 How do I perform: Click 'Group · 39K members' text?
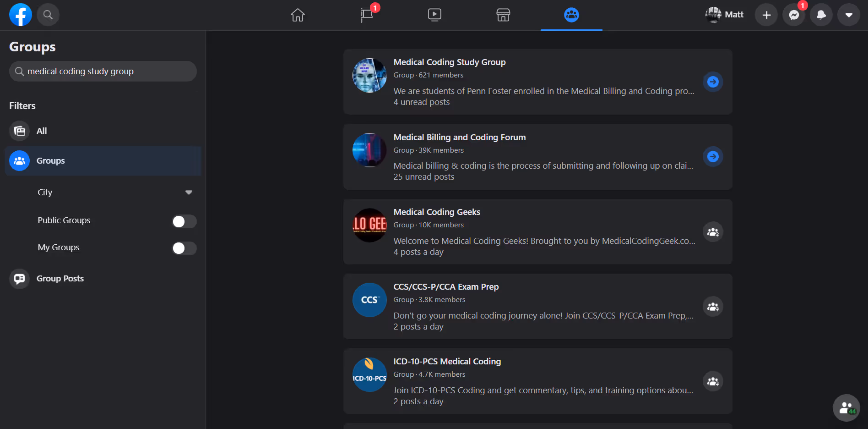point(429,150)
